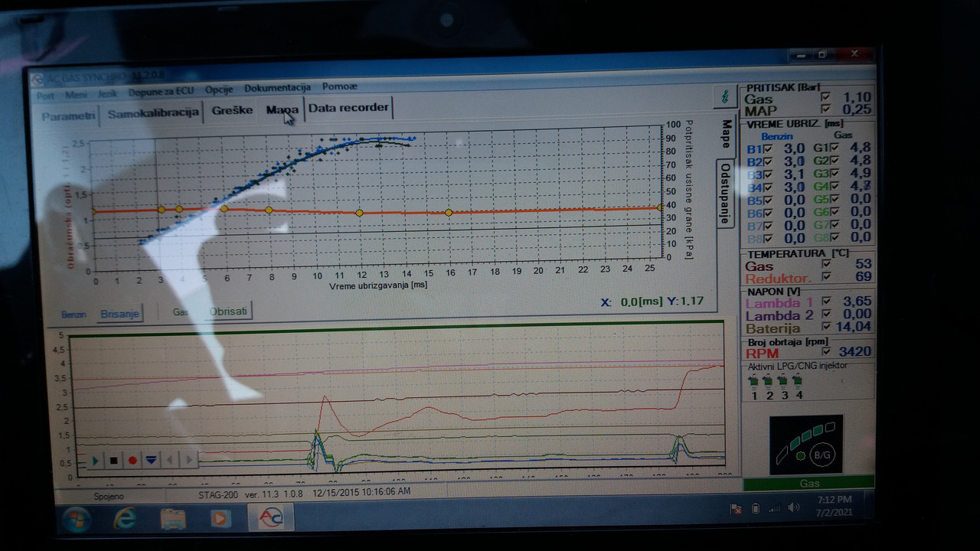Uncheck the RPM display checkbox
Viewport: 980px width, 551px height.
point(825,352)
